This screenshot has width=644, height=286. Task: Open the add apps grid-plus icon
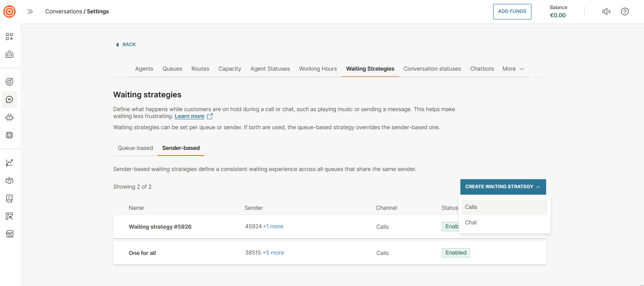(x=9, y=37)
